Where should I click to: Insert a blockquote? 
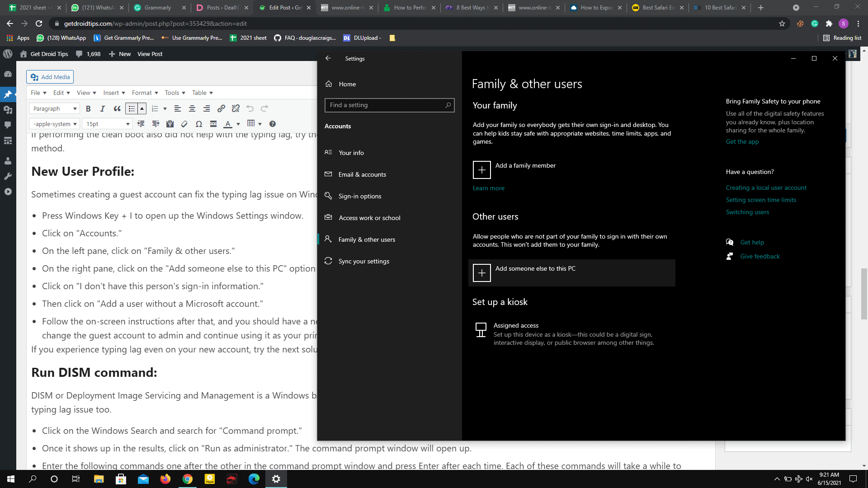117,109
